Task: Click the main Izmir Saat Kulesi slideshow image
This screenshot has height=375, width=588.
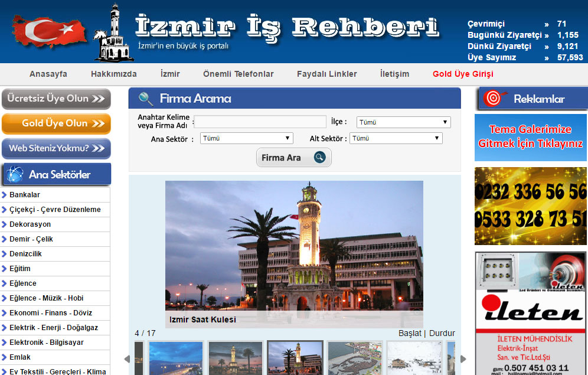Action: 295,255
